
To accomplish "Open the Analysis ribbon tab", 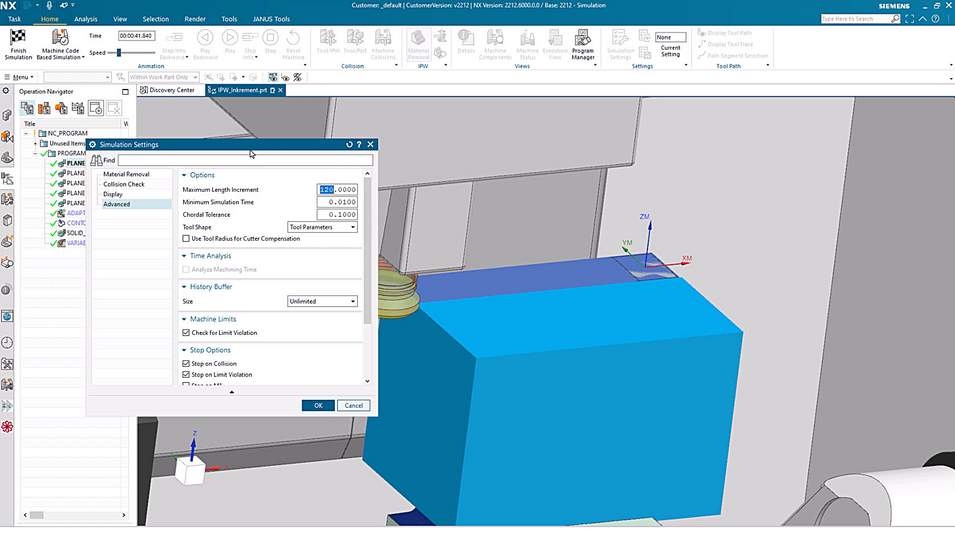I will point(86,19).
